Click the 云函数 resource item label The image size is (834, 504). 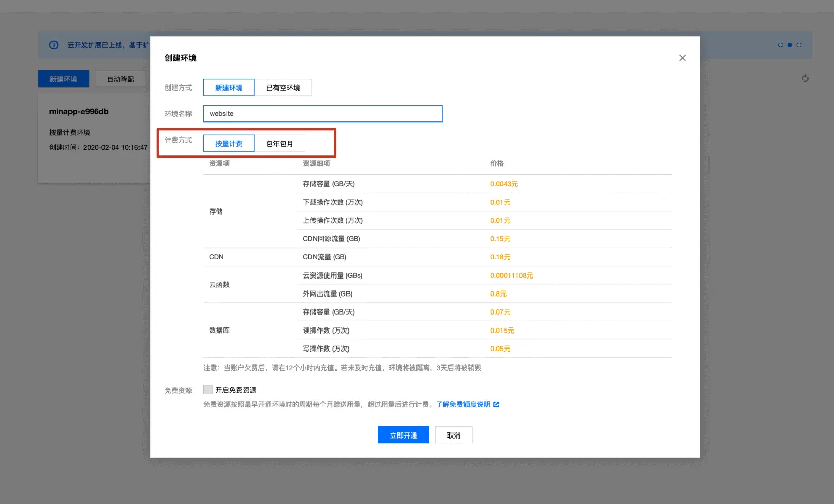point(219,285)
